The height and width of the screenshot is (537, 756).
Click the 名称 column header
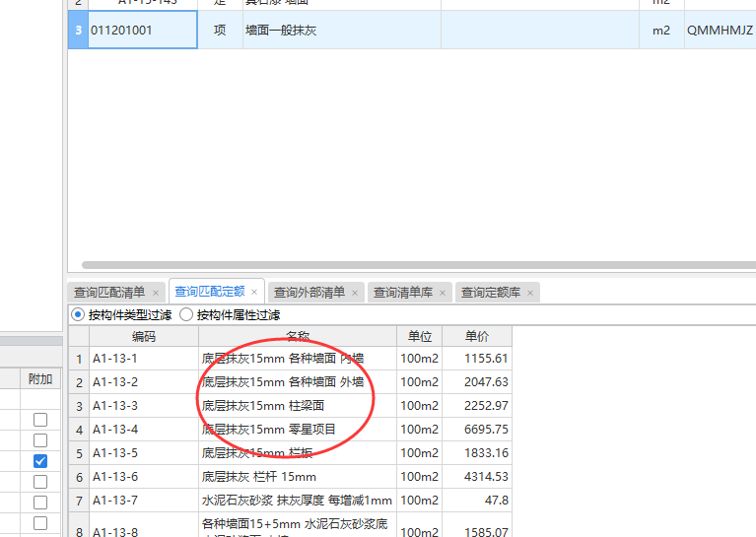[298, 336]
